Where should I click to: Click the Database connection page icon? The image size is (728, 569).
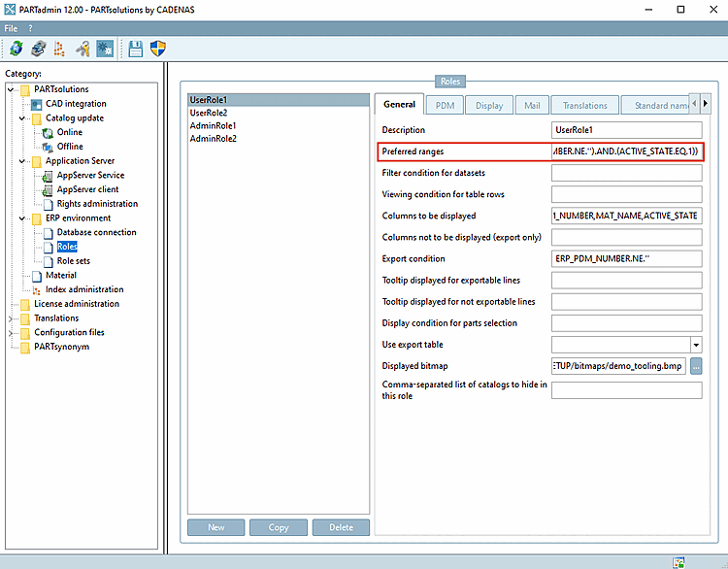coord(48,233)
